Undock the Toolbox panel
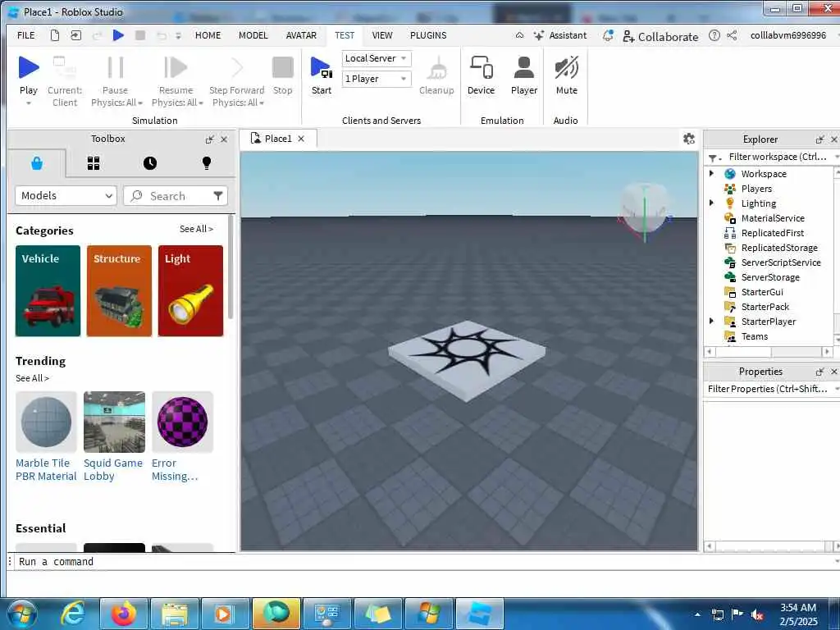Viewport: 840px width, 630px height. click(209, 139)
